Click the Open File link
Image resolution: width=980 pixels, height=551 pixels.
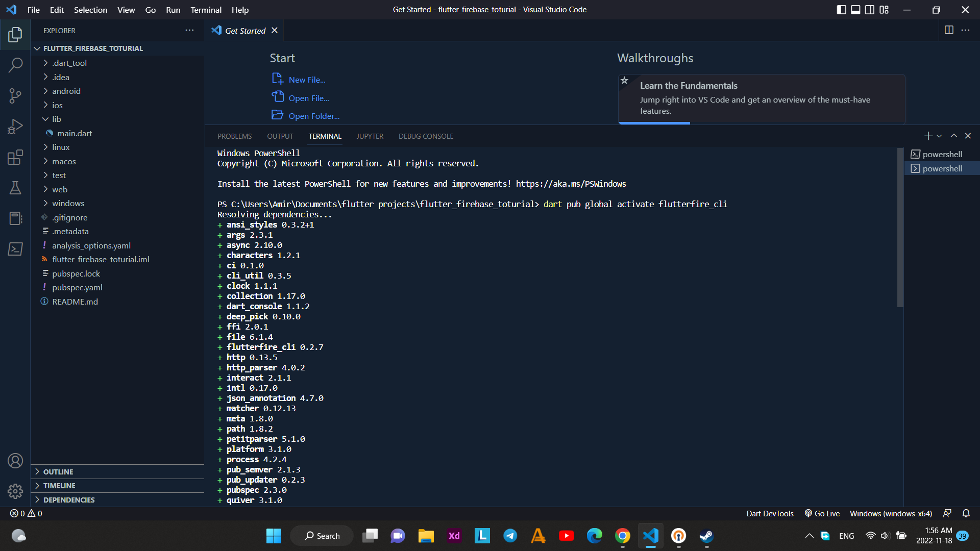309,98
